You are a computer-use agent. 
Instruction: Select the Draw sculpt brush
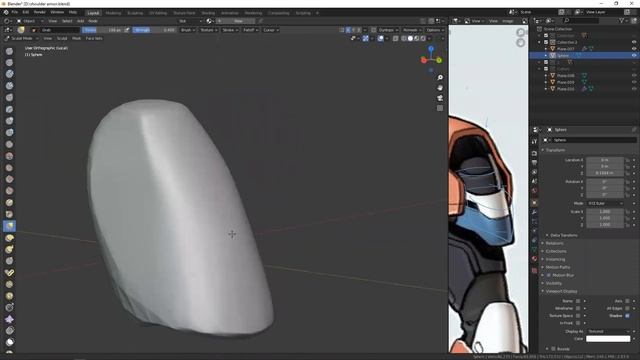click(x=9, y=51)
